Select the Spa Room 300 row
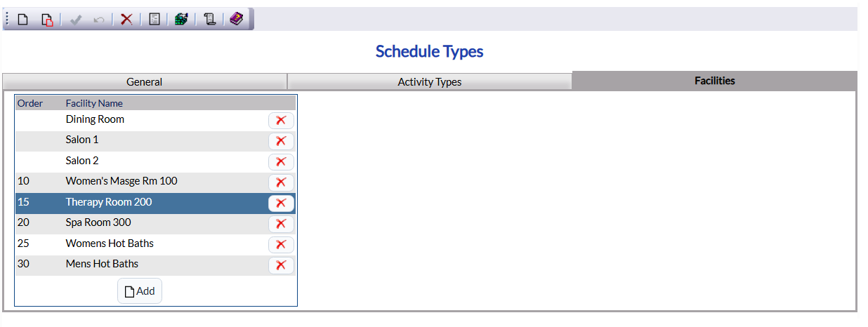The height and width of the screenshot is (327, 868). 155,223
